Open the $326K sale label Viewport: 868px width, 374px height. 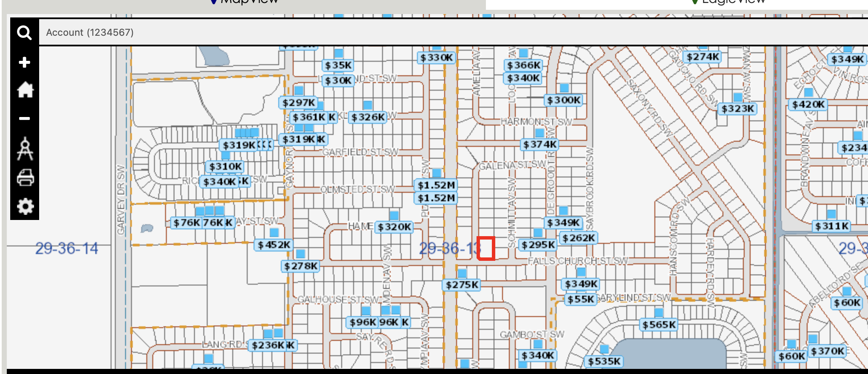(368, 117)
